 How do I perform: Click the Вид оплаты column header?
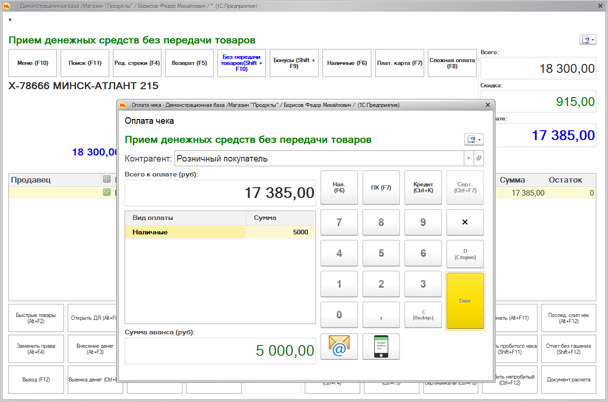tap(185, 218)
